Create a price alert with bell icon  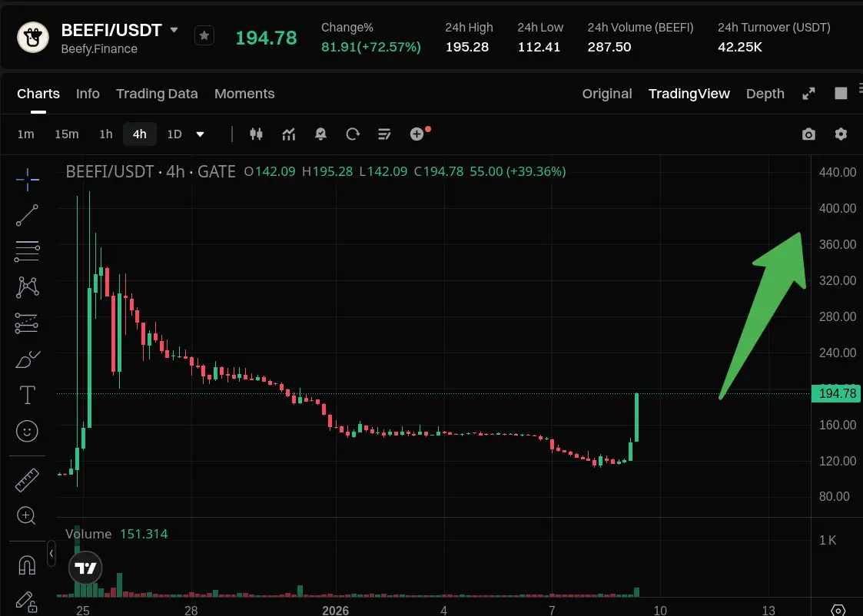pos(320,134)
